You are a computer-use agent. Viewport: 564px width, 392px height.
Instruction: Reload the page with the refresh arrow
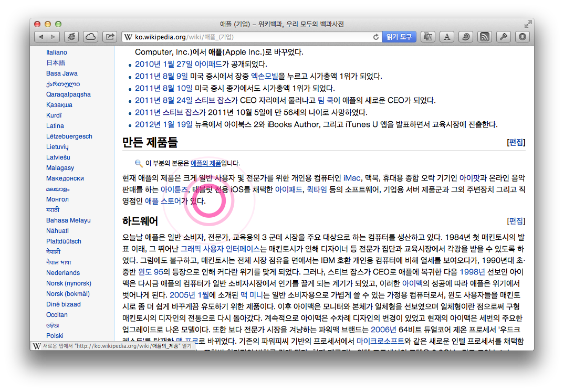376,37
